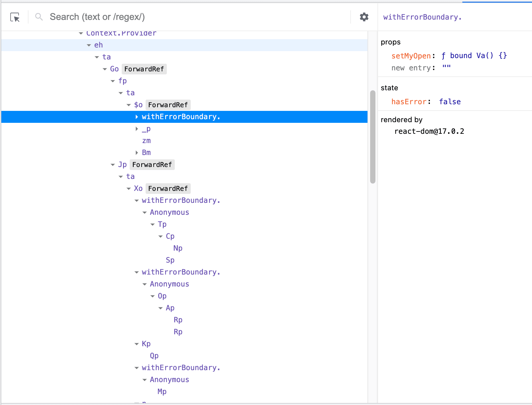532x405 pixels.
Task: Click the component tree vertical scrollbar
Action: pos(373,137)
